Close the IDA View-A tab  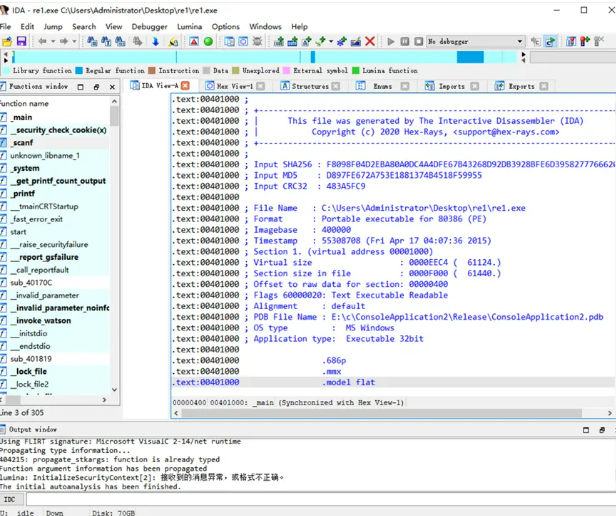click(185, 85)
